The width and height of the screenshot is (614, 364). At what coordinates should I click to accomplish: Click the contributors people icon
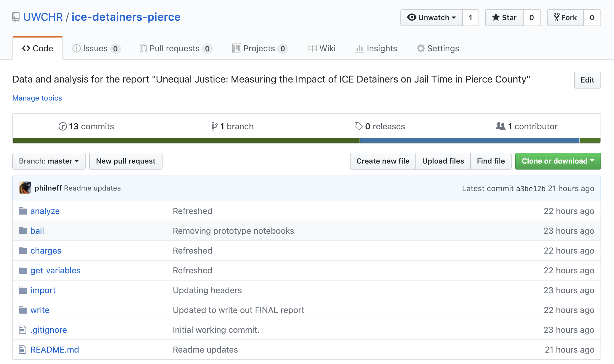point(501,126)
